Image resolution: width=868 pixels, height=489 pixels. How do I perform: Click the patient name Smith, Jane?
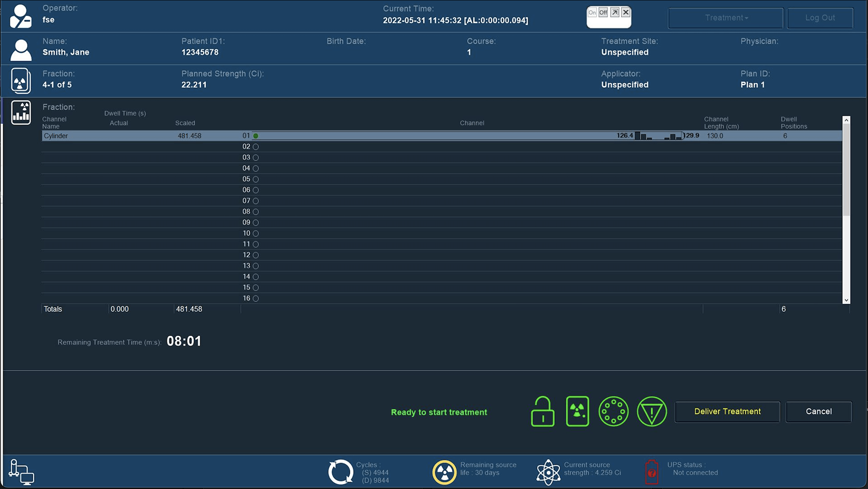point(66,52)
